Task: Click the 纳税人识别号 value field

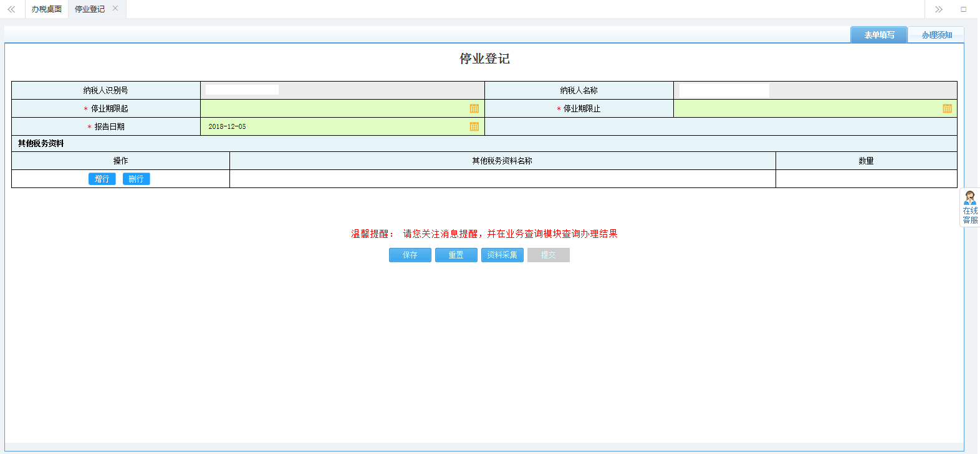Action: pyautogui.click(x=342, y=90)
